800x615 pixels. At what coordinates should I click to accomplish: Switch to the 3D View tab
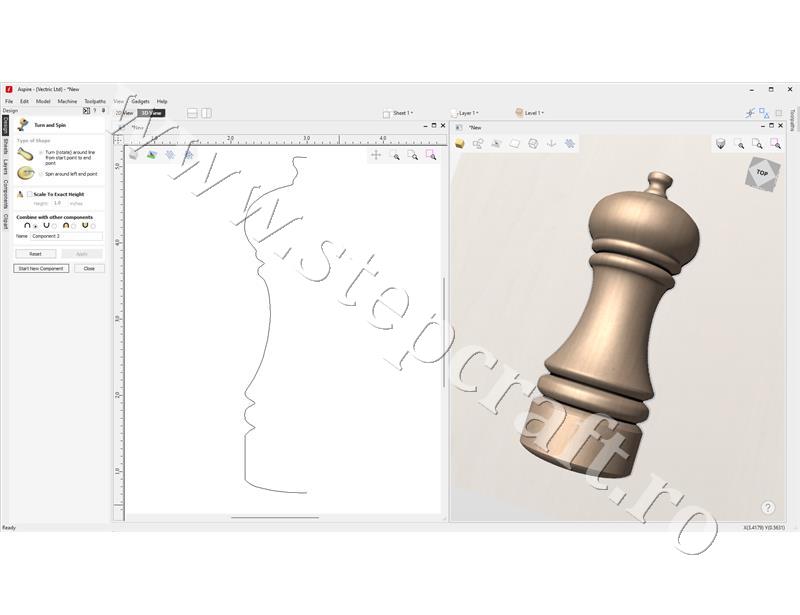click(x=152, y=113)
